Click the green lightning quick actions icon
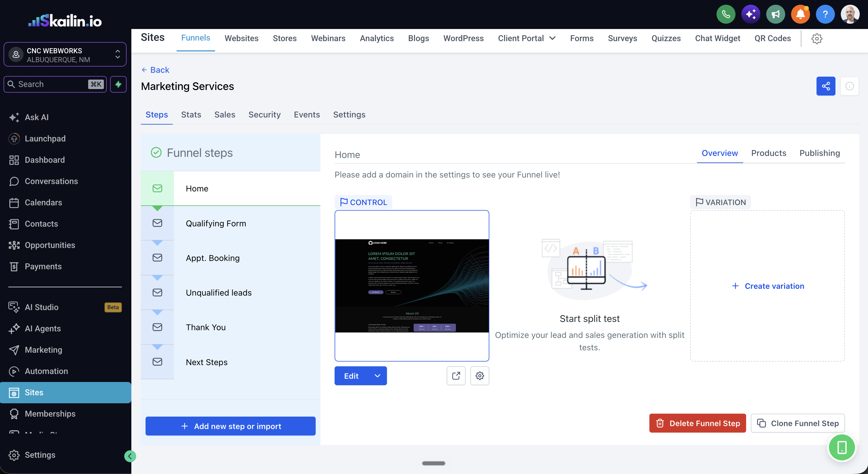The width and height of the screenshot is (868, 474). click(118, 84)
